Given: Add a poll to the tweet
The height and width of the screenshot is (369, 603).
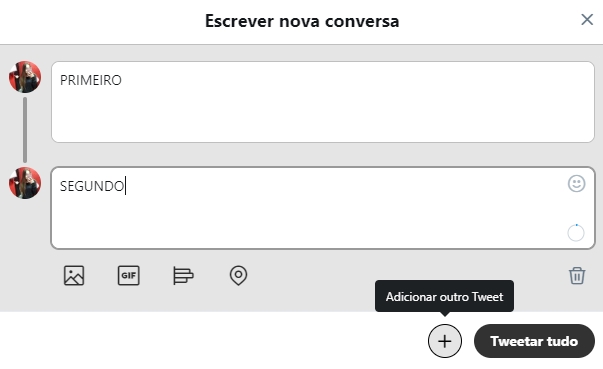Looking at the screenshot, I should tap(183, 276).
